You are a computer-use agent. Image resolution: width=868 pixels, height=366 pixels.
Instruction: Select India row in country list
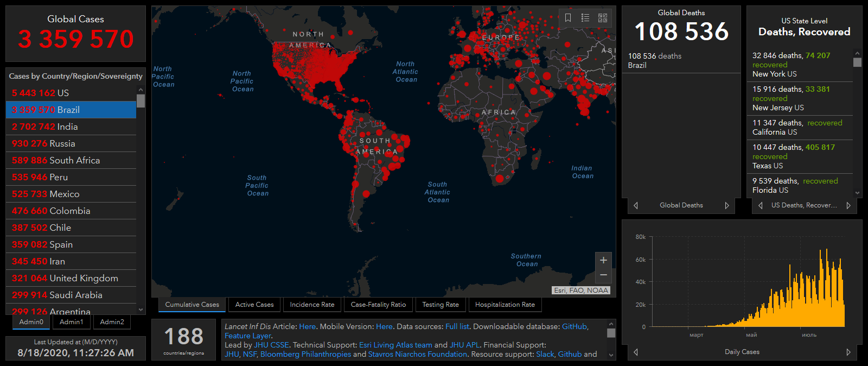71,127
